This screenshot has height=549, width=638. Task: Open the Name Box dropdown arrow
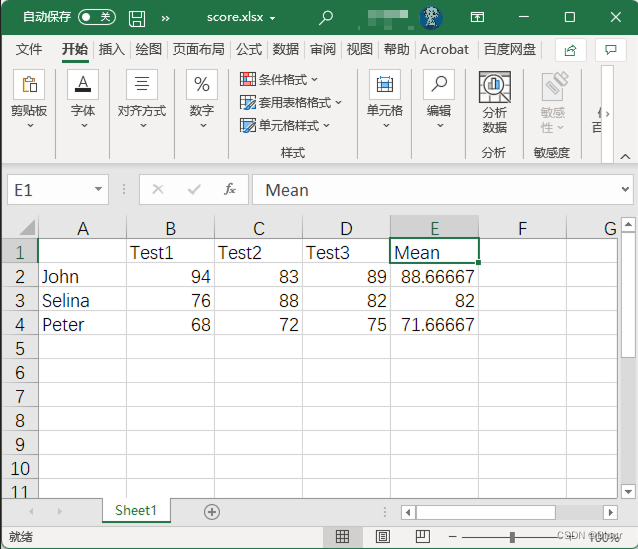pyautogui.click(x=98, y=189)
